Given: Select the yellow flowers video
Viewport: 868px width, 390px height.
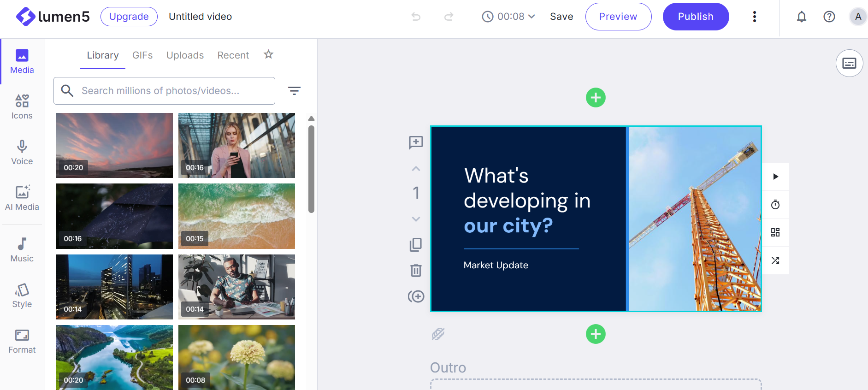Looking at the screenshot, I should [236, 357].
